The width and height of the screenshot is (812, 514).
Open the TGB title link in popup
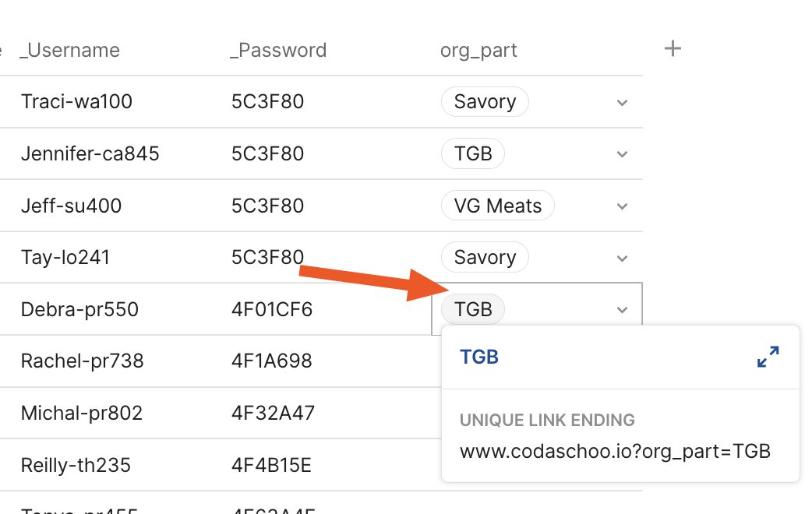(479, 357)
